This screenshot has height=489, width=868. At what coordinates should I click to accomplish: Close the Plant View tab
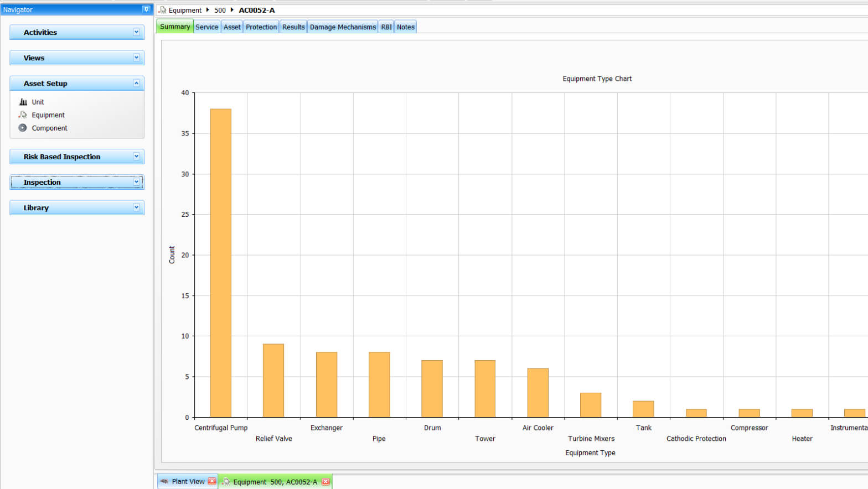[x=212, y=481]
